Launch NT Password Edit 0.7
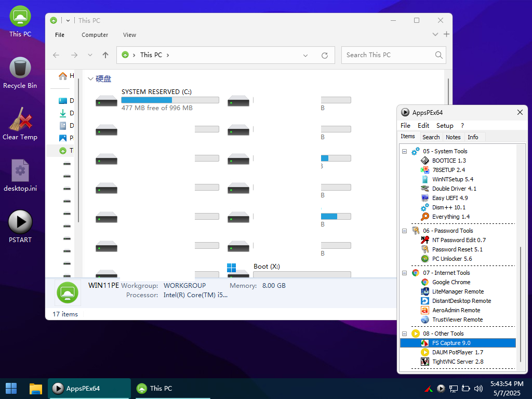This screenshot has height=399, width=532. 459,240
